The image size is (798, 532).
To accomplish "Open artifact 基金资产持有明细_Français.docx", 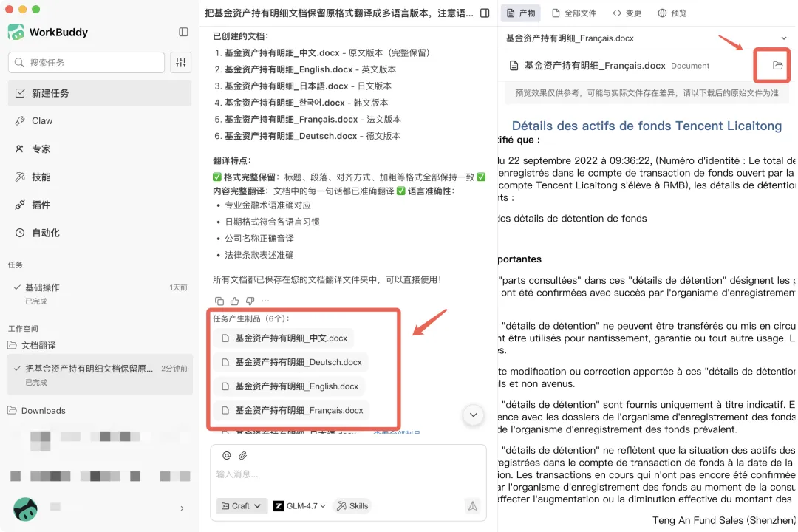I will tap(293, 410).
